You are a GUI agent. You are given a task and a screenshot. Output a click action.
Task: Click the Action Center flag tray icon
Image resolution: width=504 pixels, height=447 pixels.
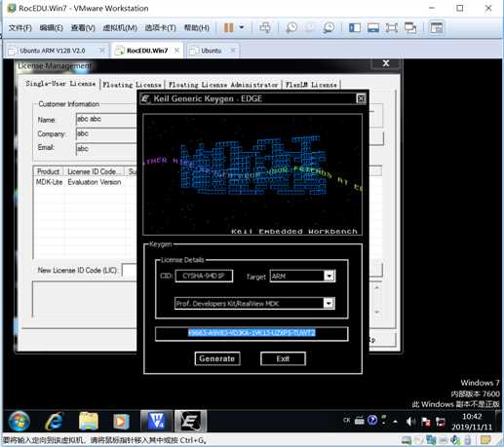tap(425, 422)
